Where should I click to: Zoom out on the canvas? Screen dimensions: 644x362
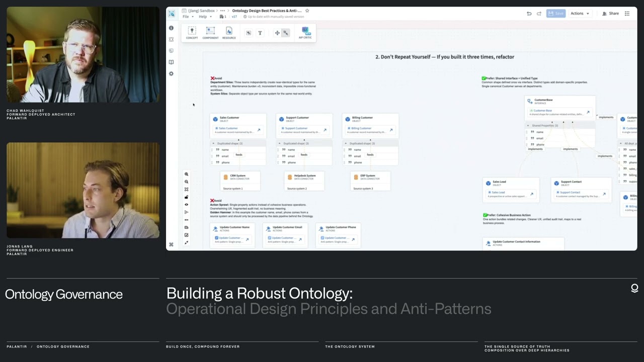point(187,182)
